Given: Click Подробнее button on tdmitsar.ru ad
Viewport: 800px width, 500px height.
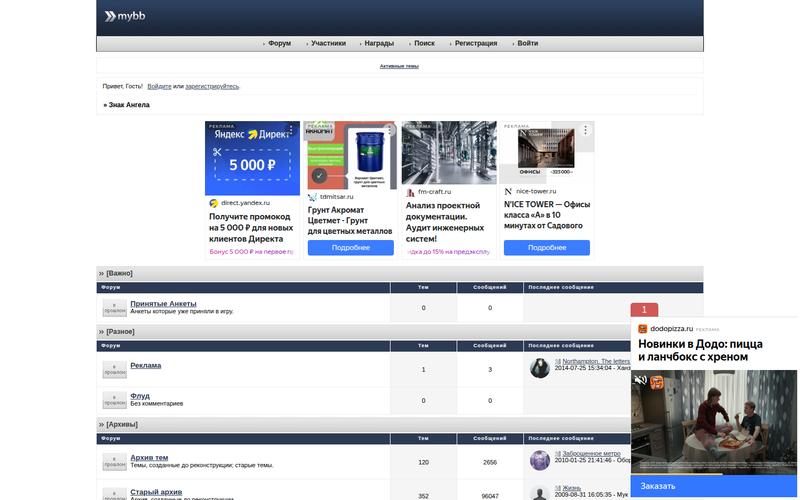Looking at the screenshot, I should [x=350, y=247].
